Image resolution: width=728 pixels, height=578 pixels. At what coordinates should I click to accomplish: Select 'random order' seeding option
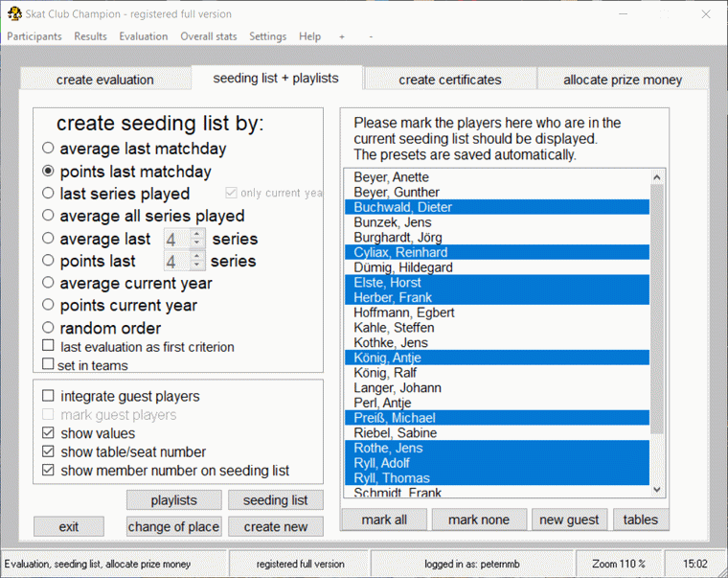point(48,328)
